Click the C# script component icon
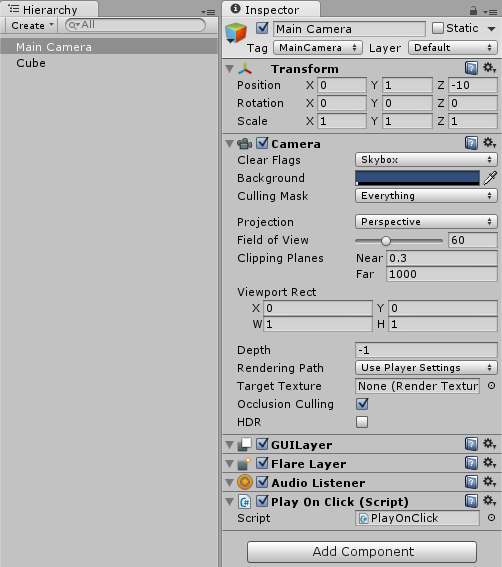This screenshot has width=502, height=567. click(245, 502)
